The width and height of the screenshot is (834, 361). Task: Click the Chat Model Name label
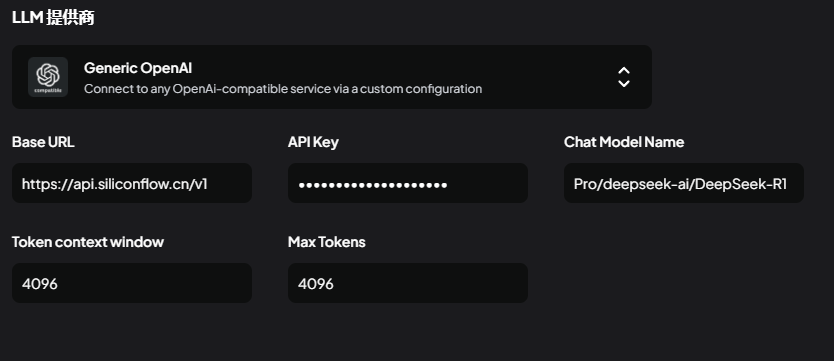624,142
